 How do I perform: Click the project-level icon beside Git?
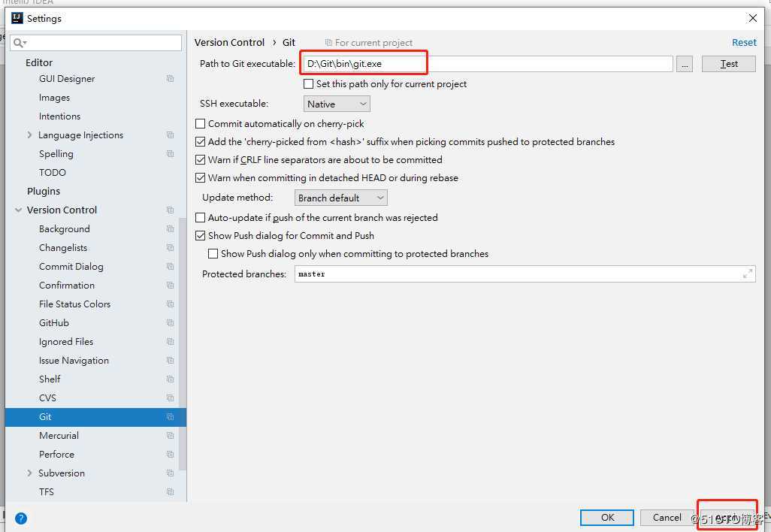tap(170, 416)
